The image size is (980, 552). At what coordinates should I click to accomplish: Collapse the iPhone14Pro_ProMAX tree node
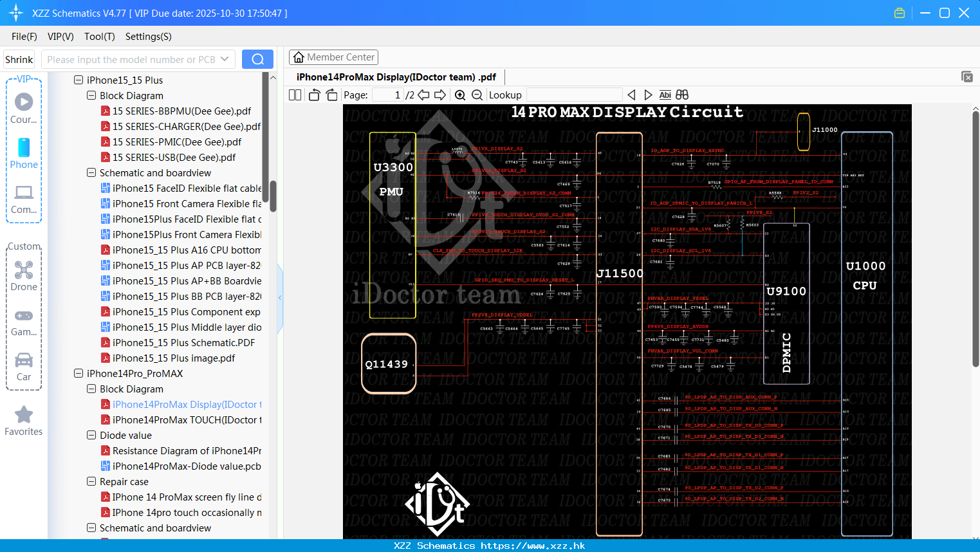79,373
